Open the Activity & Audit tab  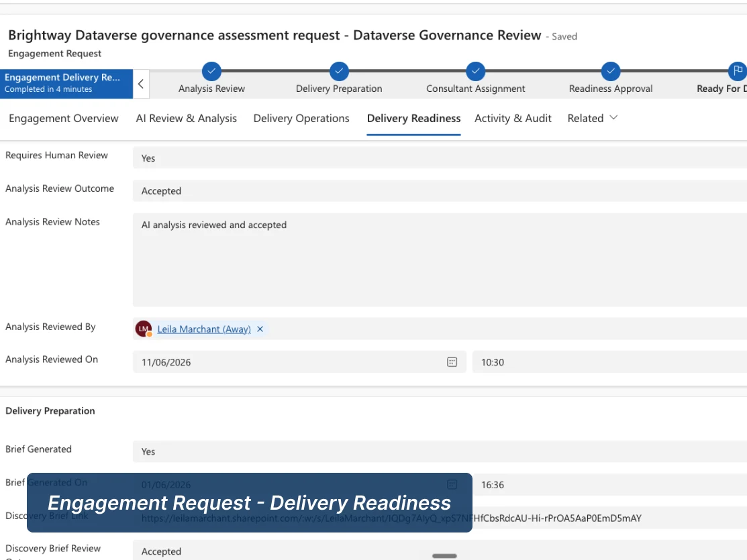coord(513,118)
